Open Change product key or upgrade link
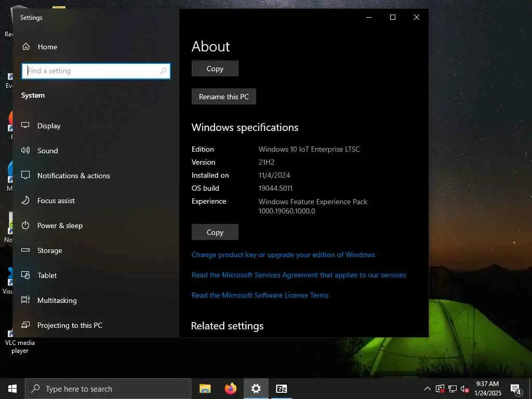This screenshot has height=399, width=532. pos(283,255)
